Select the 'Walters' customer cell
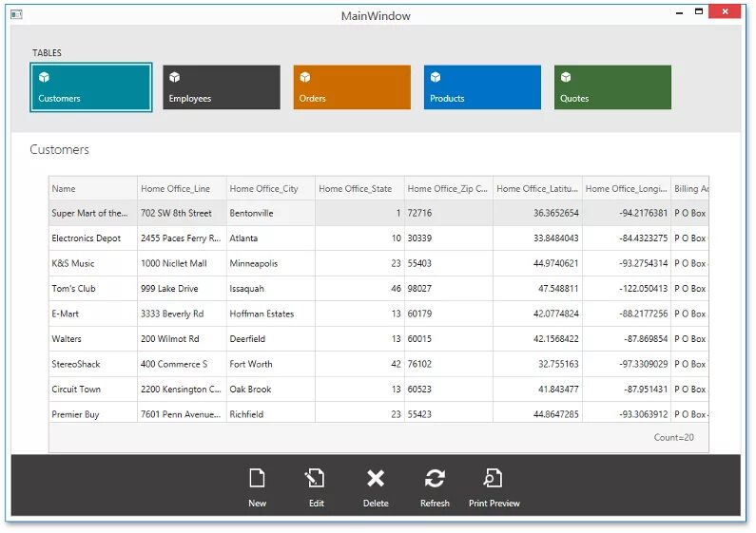756x533 pixels. click(93, 339)
